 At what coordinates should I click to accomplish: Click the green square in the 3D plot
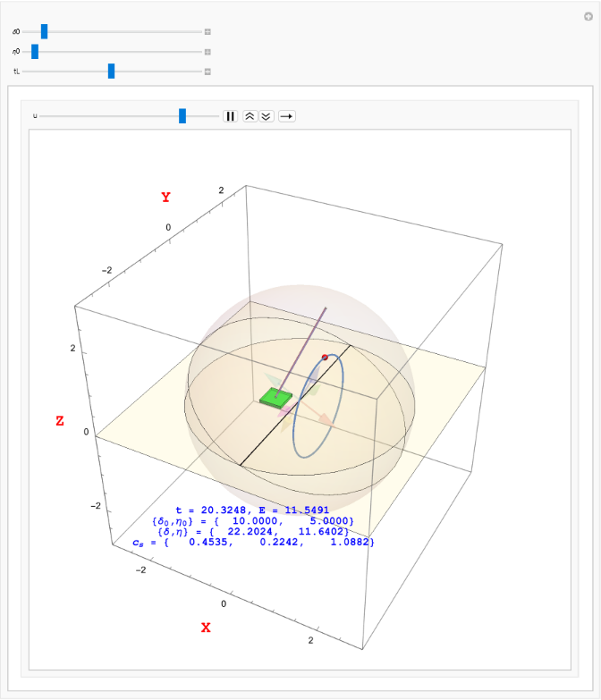[277, 399]
